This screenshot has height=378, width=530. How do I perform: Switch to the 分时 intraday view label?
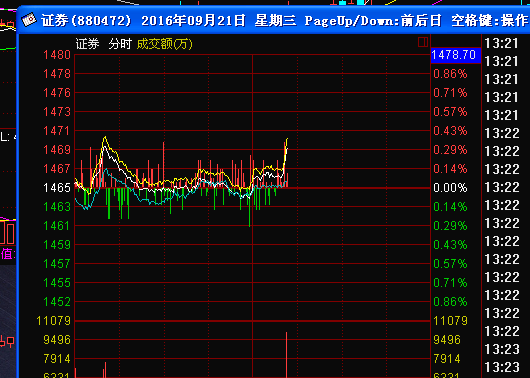tap(120, 44)
